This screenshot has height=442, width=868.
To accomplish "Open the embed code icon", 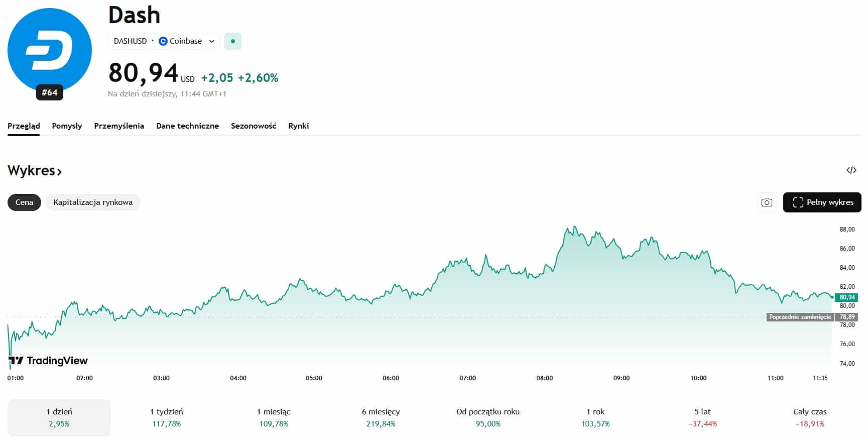I will (x=851, y=170).
